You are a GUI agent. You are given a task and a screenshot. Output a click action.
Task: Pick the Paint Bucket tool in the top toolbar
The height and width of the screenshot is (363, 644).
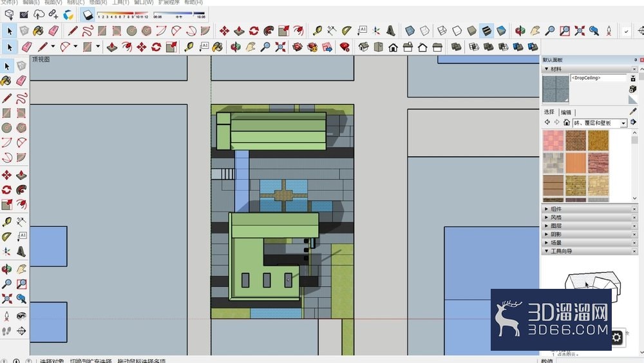click(x=39, y=31)
